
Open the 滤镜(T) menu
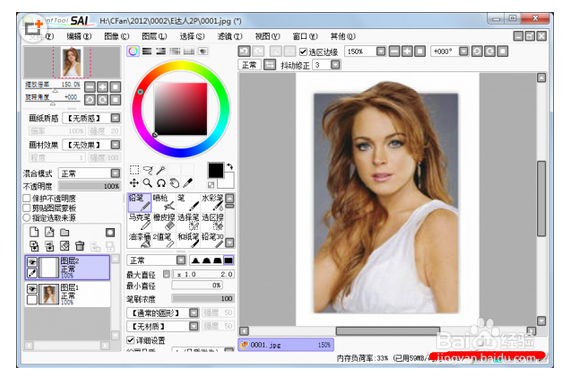pyautogui.click(x=230, y=36)
